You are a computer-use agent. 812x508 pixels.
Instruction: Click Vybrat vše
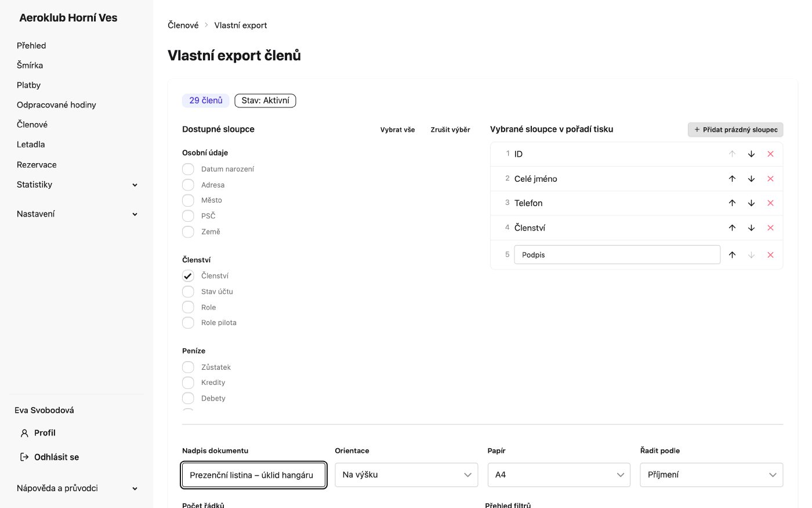[x=397, y=129]
